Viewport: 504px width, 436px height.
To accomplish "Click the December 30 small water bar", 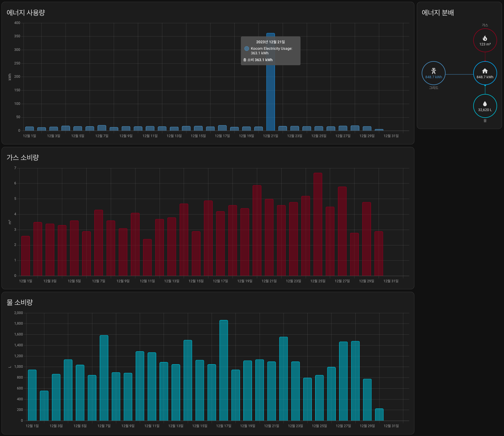I will click(379, 415).
